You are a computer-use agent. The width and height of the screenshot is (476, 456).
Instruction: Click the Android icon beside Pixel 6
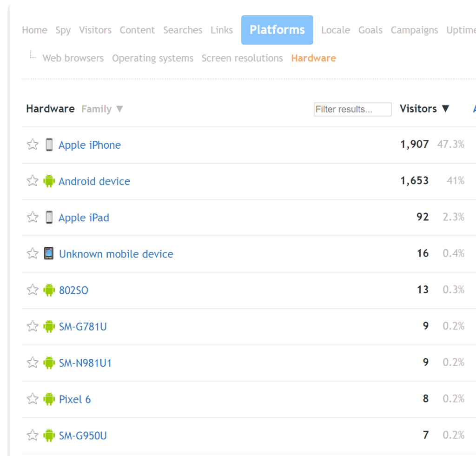(x=49, y=399)
